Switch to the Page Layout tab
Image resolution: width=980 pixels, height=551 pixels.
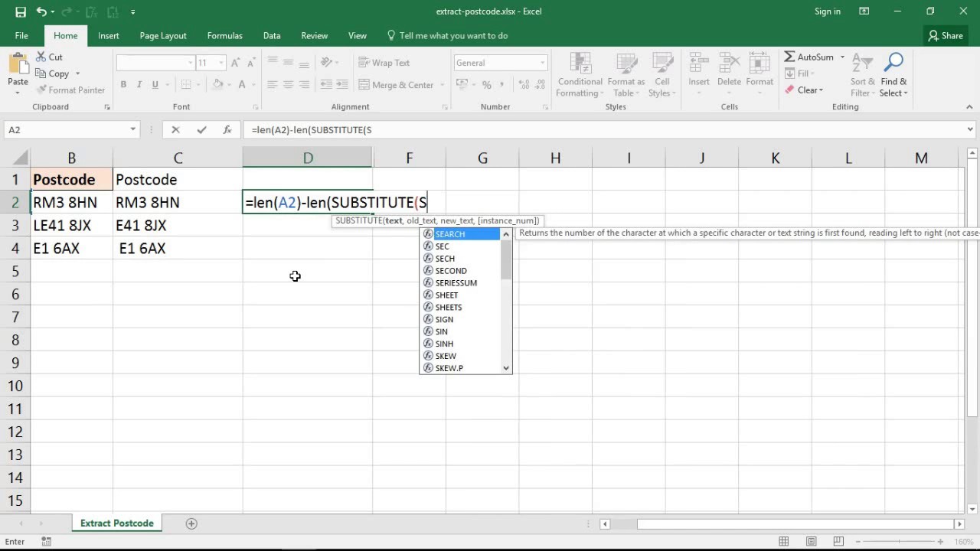click(x=163, y=36)
